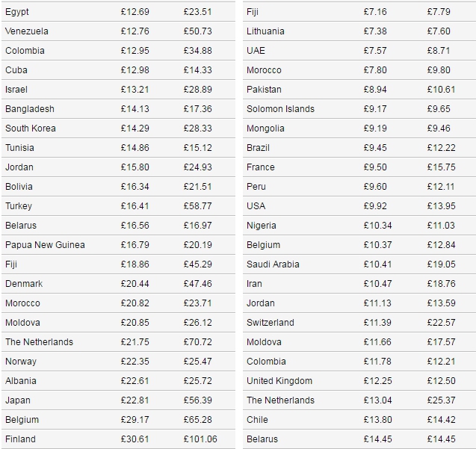Screen dimensions: 476x449
Task: Select the Norway £22.35 price
Action: [135, 362]
